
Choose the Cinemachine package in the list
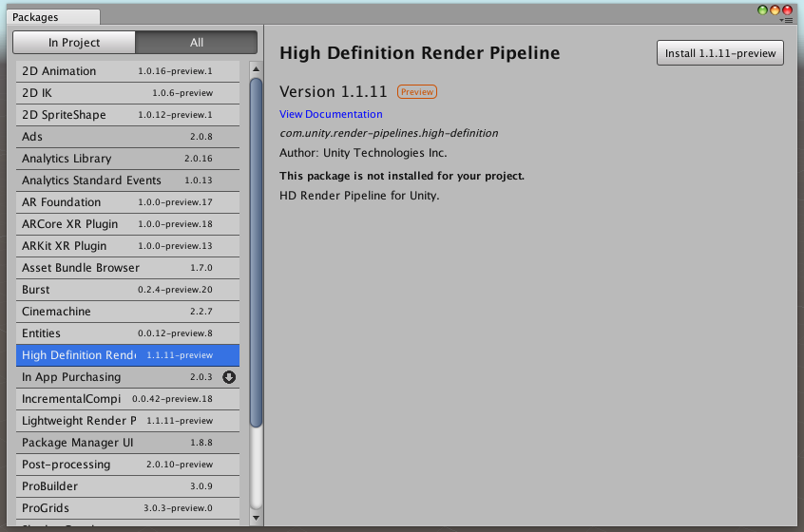point(127,312)
